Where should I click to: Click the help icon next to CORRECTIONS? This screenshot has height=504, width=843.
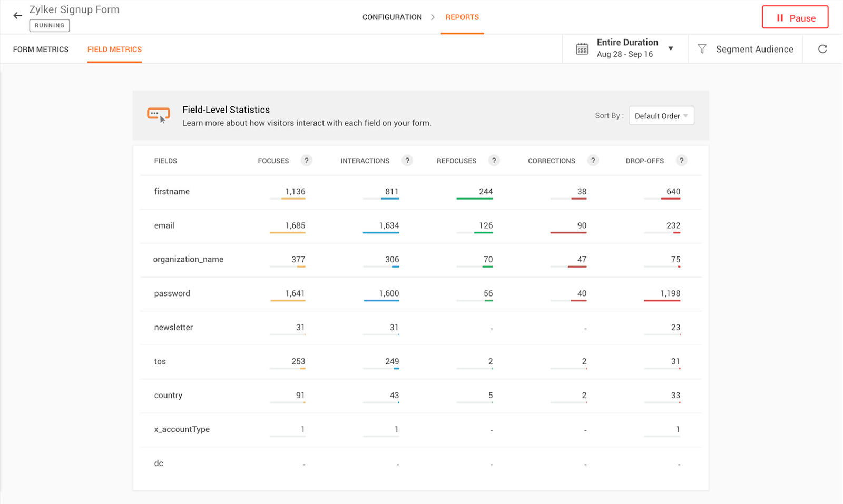click(593, 161)
